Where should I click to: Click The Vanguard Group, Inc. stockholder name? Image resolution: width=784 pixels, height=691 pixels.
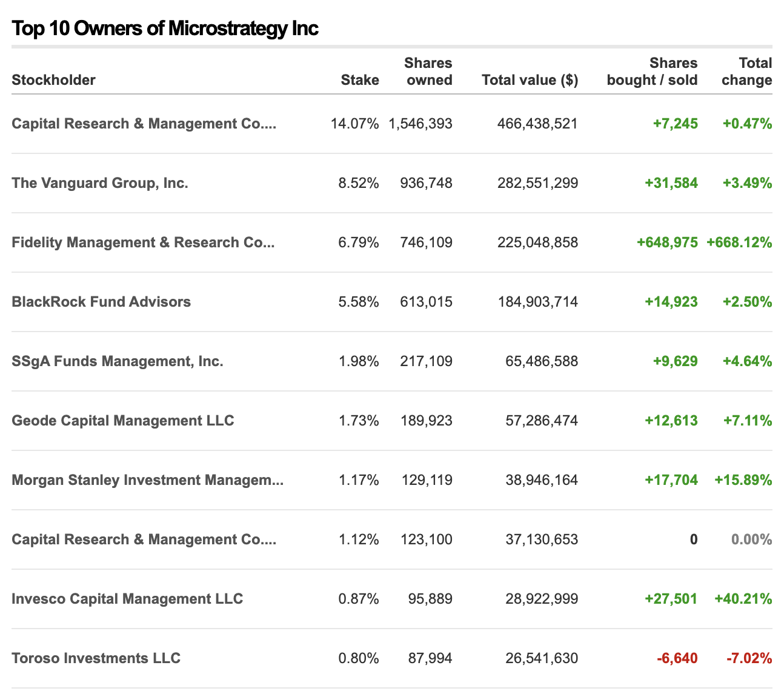point(100,183)
